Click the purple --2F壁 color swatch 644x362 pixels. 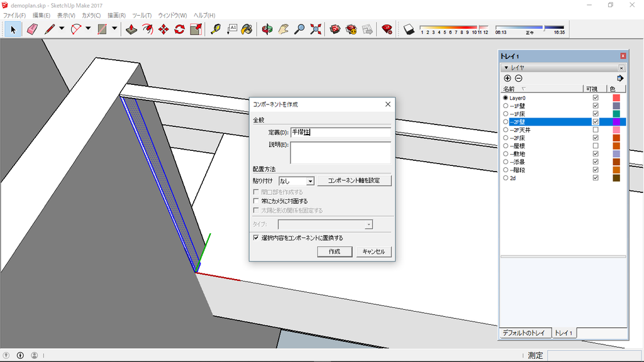coord(616,122)
